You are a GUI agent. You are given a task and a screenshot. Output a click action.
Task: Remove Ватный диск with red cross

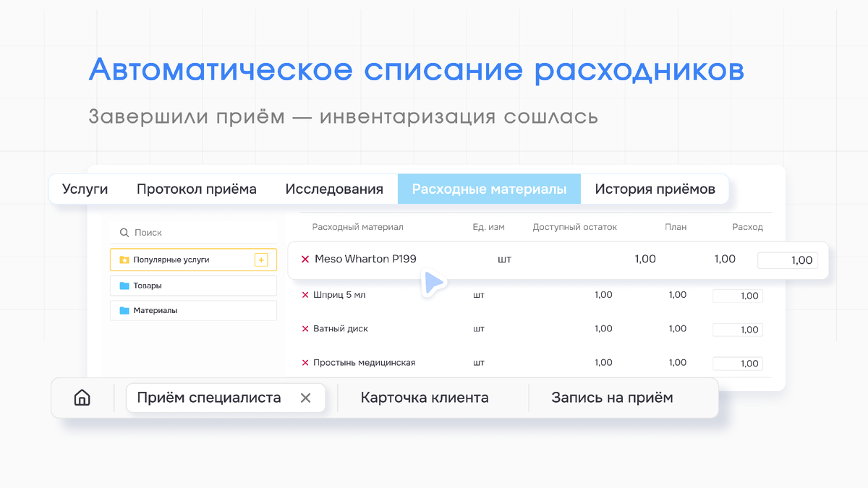[305, 329]
